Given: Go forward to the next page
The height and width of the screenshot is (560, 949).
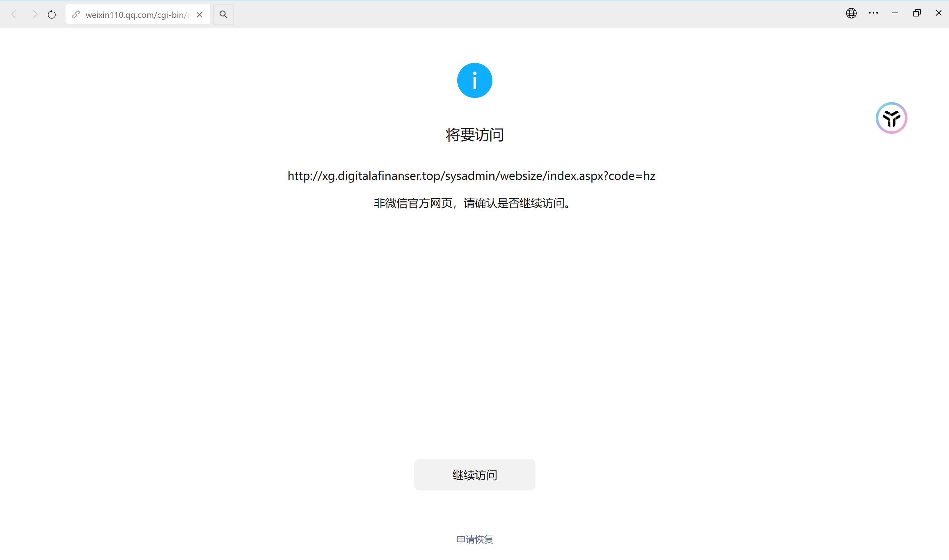Looking at the screenshot, I should click(35, 14).
